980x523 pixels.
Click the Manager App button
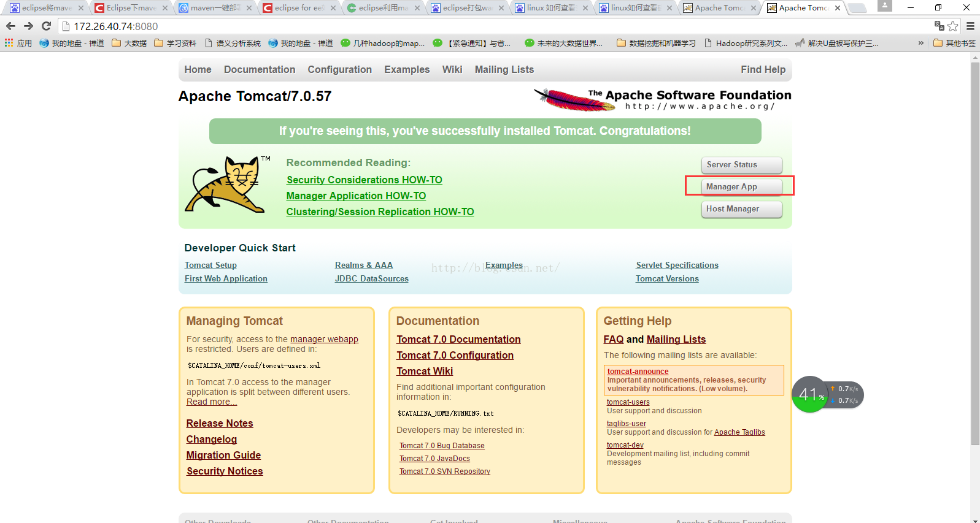[741, 187]
